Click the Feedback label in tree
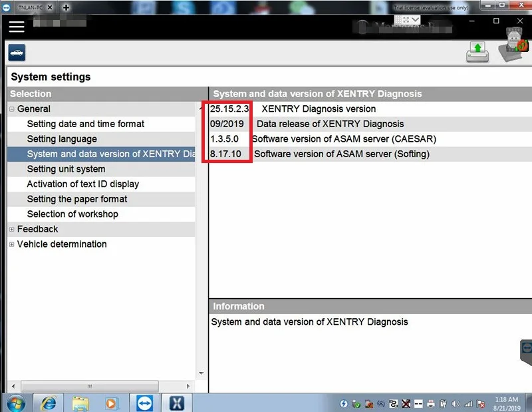Image resolution: width=532 pixels, height=412 pixels. point(38,229)
